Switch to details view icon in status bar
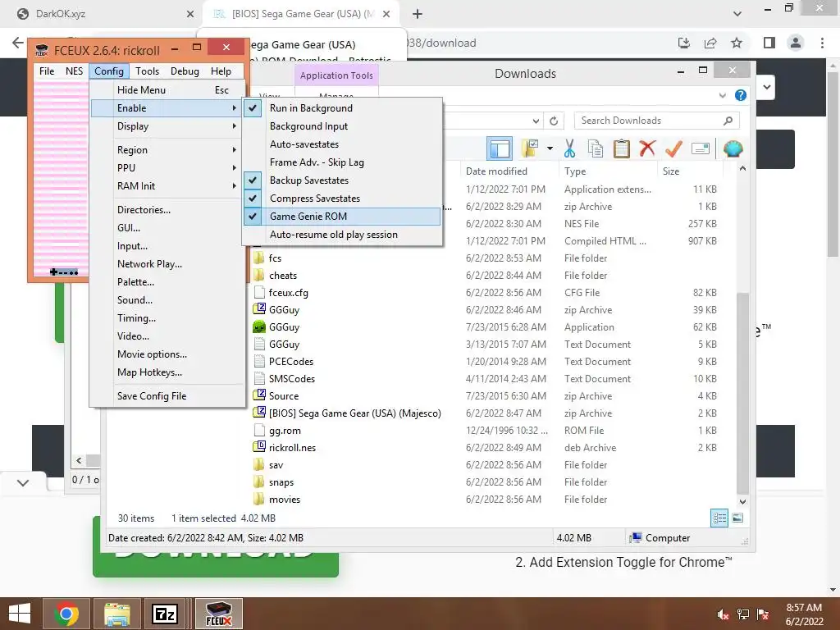 tap(719, 518)
